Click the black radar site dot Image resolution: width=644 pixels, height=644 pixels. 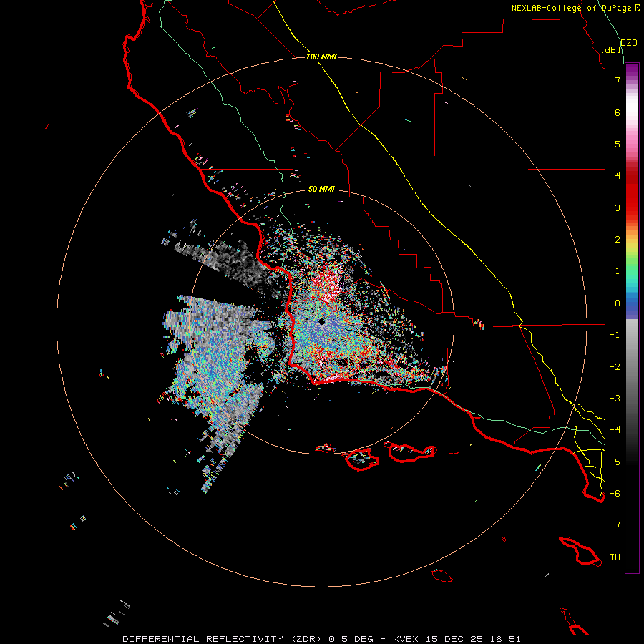[x=322, y=322]
